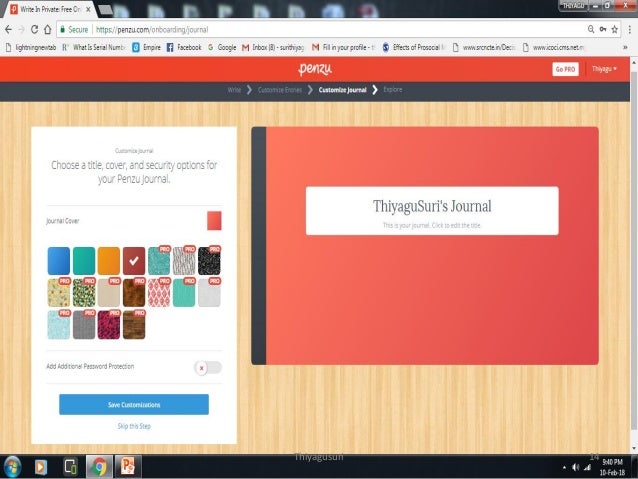Open the Chrome three-dot menu
Screen dimensions: 638x479
(629, 29)
